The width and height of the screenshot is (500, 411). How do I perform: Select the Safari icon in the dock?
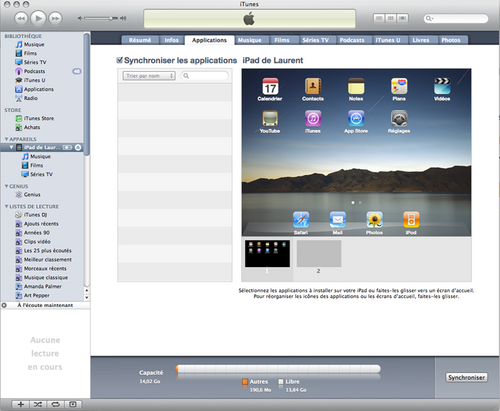pos(301,220)
